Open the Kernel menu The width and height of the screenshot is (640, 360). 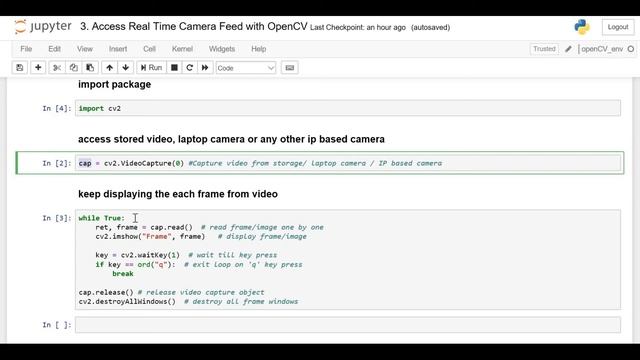(x=182, y=49)
